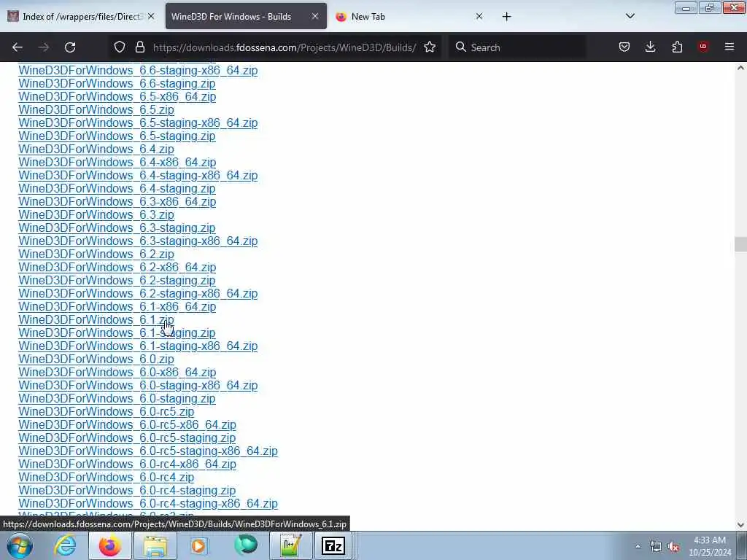Screen dimensions: 747x560
Task: Click the vertical scrollbar thumb
Action: click(x=740, y=244)
